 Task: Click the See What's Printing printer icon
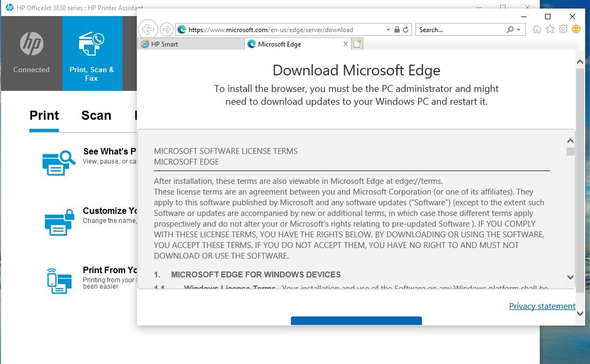coord(59,162)
